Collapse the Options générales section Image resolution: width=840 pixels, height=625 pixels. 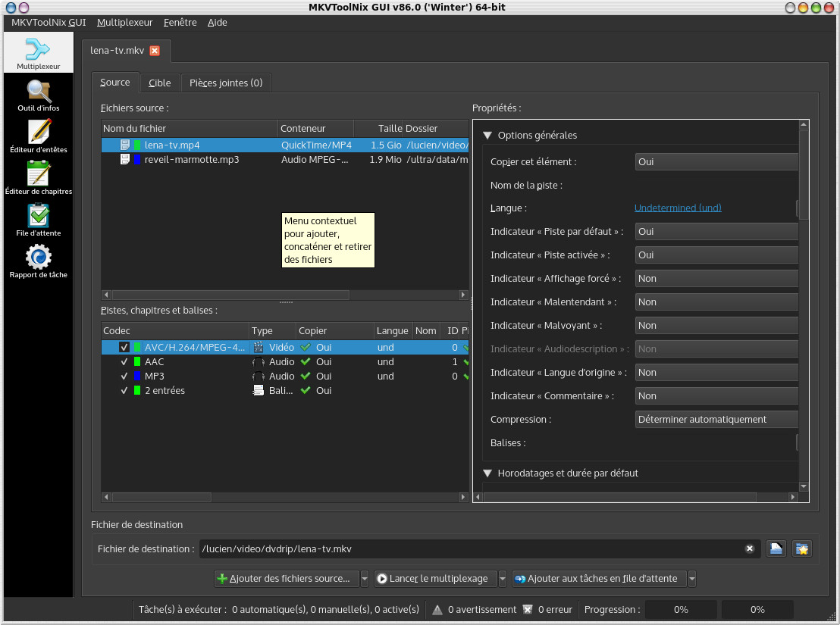tap(487, 136)
